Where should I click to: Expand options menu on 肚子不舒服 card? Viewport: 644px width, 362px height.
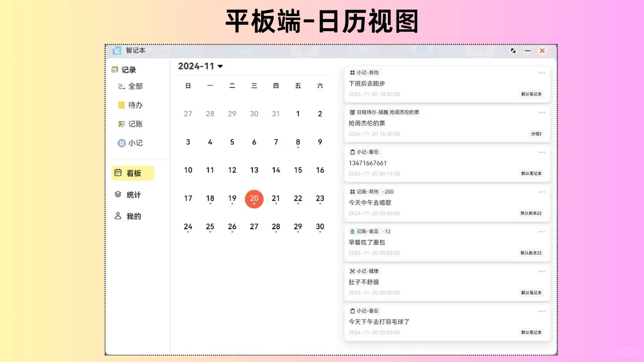[x=542, y=271]
